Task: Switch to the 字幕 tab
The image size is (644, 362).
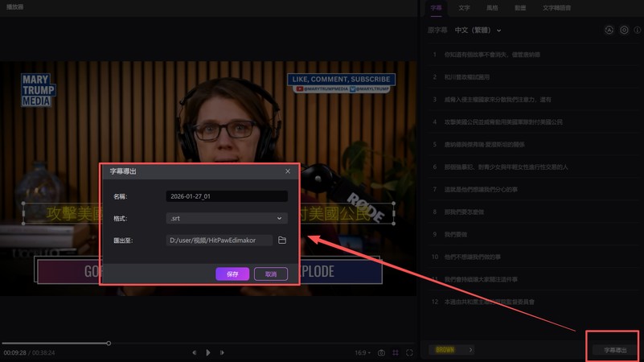Action: [437, 8]
